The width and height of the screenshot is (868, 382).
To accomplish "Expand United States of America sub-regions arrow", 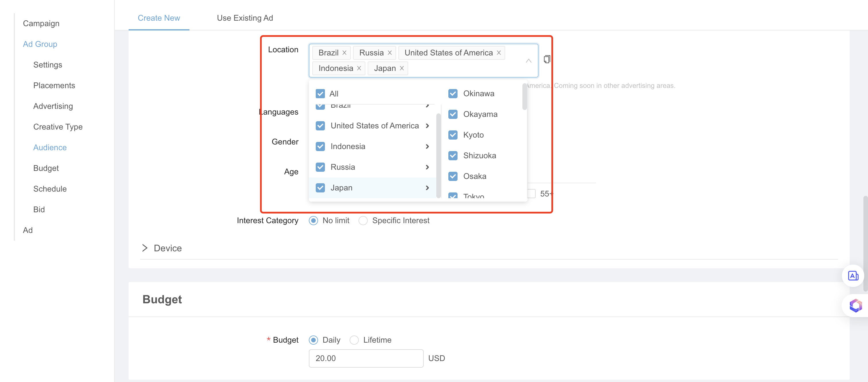I will pos(427,126).
